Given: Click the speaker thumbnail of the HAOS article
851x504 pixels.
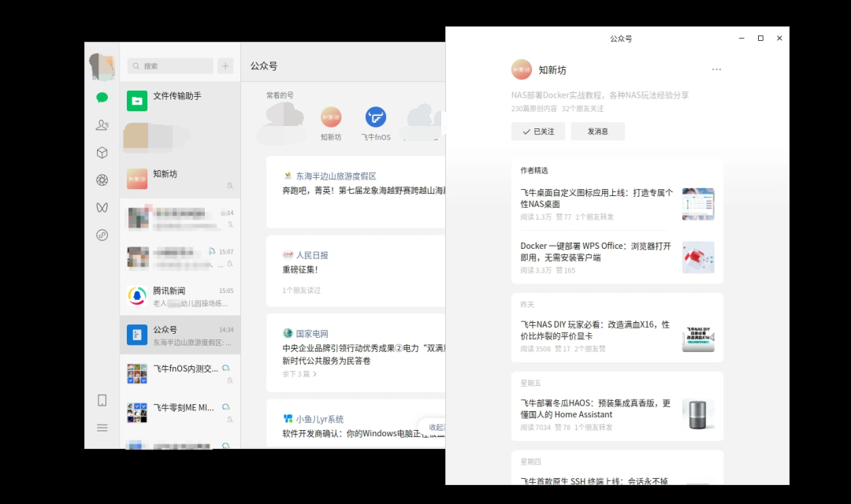Looking at the screenshot, I should (698, 414).
